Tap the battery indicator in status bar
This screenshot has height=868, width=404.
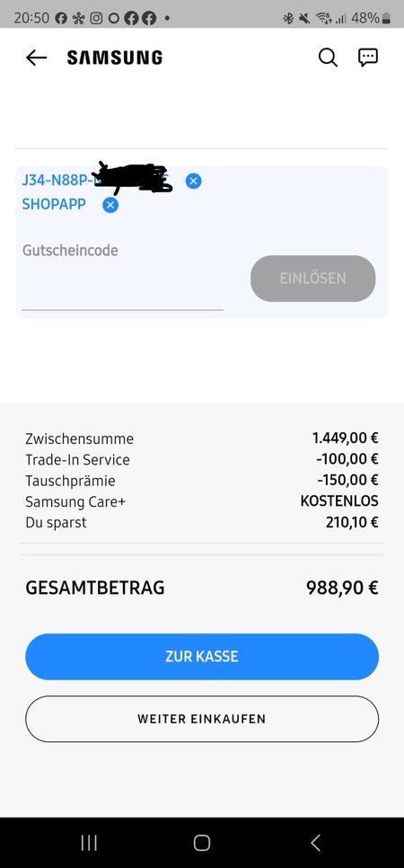pyautogui.click(x=386, y=18)
